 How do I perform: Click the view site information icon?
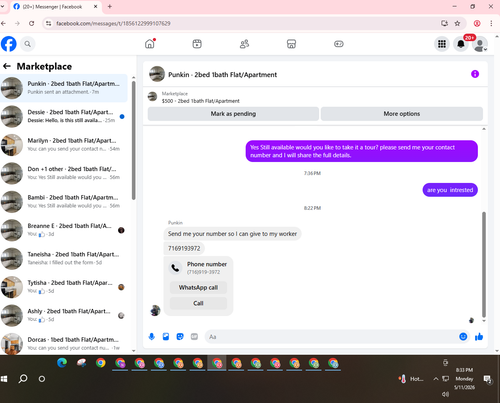coord(49,23)
